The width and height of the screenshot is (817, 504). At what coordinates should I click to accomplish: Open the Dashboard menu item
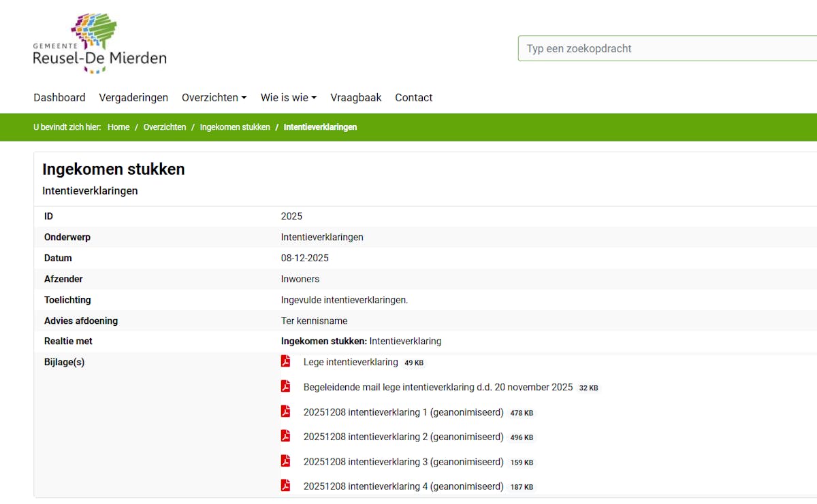pyautogui.click(x=59, y=97)
